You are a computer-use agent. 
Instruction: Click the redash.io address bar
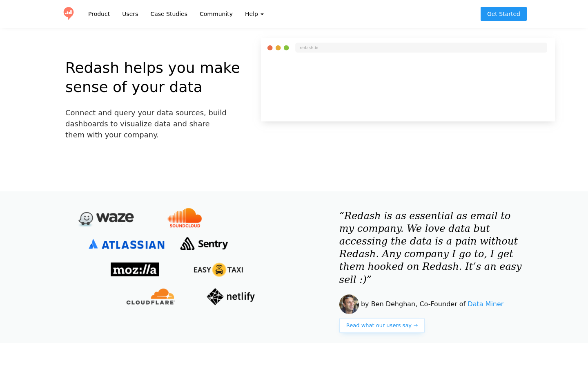[421, 48]
